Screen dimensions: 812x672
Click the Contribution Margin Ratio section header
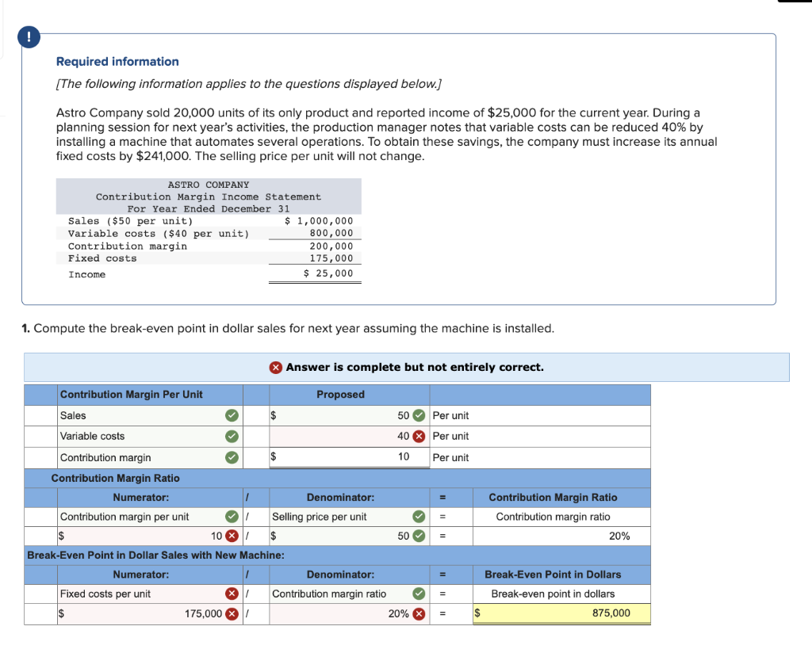pos(116,479)
